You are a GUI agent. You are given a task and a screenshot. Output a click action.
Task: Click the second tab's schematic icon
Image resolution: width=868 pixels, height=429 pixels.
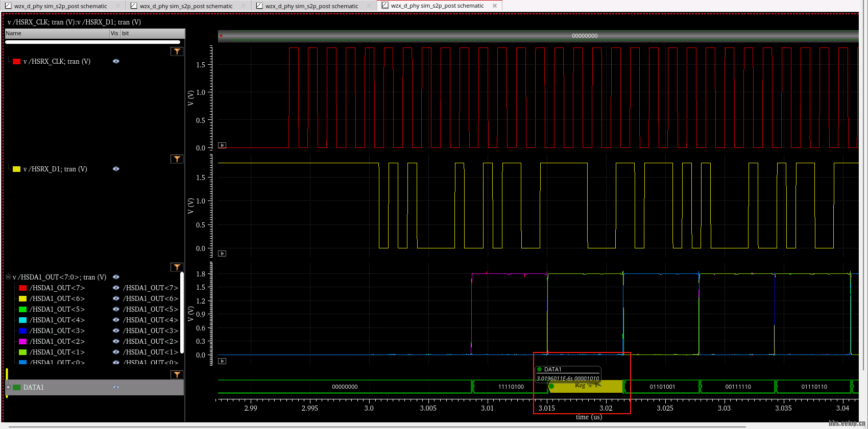[x=134, y=6]
